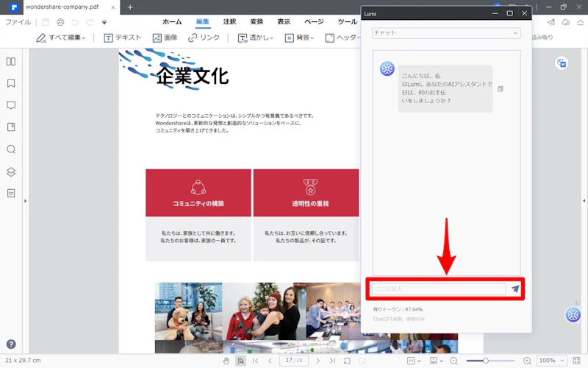The image size is (588, 368).
Task: Expand the left side panel arrow
Action: click(25, 201)
